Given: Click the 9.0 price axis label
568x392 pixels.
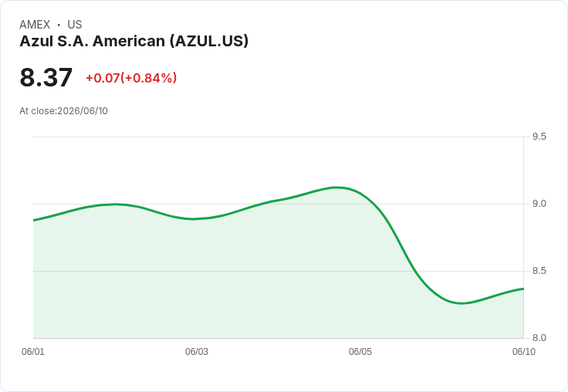Looking at the screenshot, I should [539, 204].
